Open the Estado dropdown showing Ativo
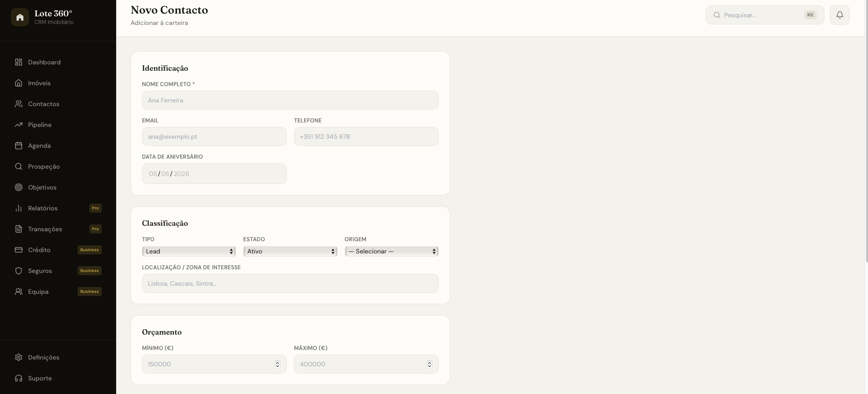Viewport: 868px width, 394px height. click(290, 251)
